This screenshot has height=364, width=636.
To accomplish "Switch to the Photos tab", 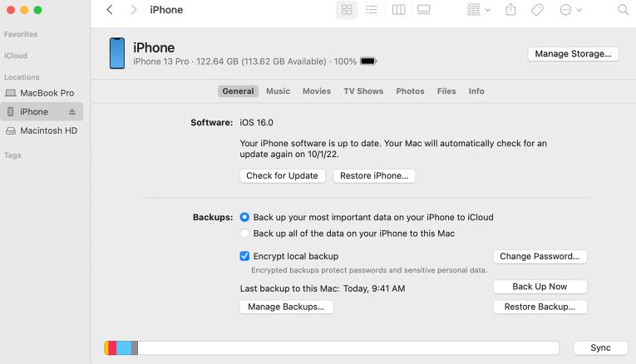I will 410,91.
